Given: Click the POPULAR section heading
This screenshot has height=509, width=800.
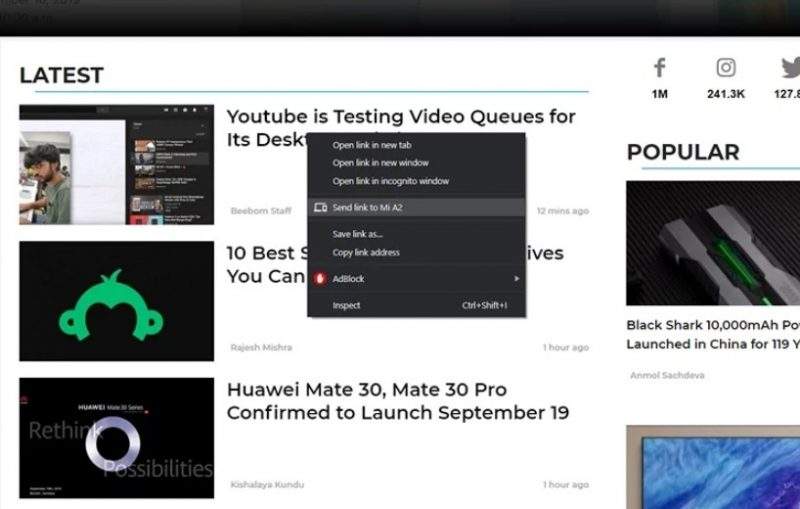Looking at the screenshot, I should coord(683,152).
